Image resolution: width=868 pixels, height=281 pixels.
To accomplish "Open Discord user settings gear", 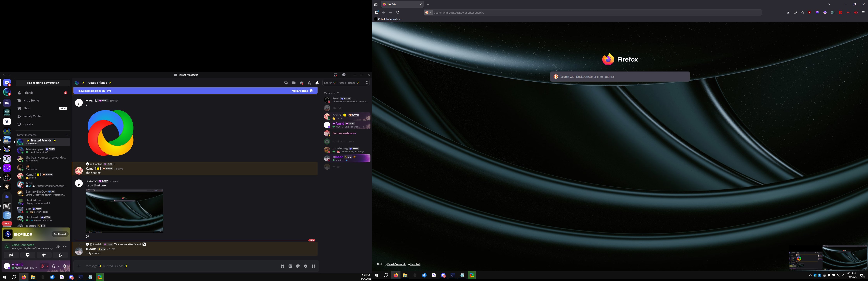I will pos(65,266).
